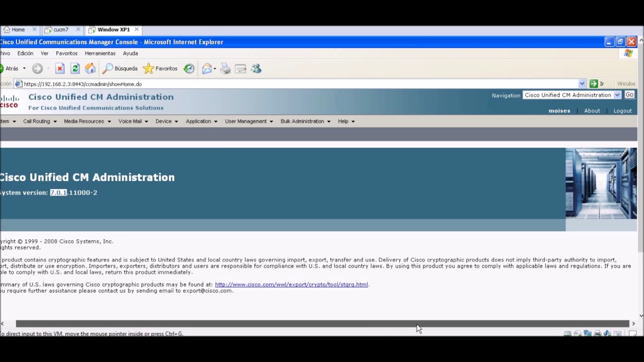Click the Edit page icon in toolbar

point(240,68)
